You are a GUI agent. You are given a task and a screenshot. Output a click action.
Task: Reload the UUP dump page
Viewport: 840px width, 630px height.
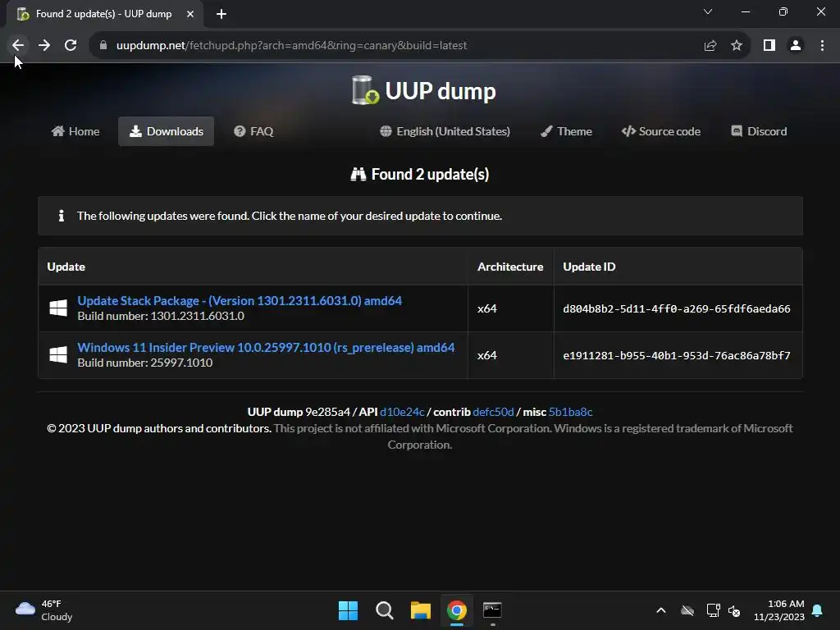coord(71,46)
